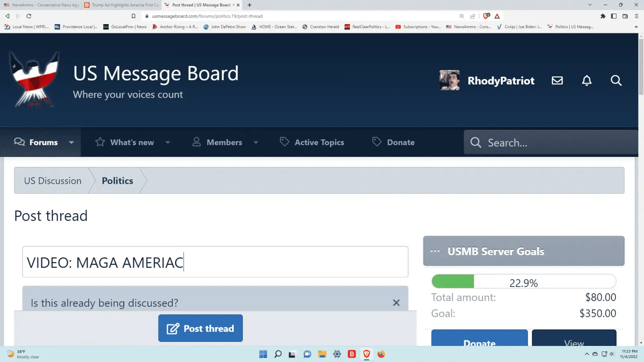
Task: Switch to the Trump Ad Highlights browser tab
Action: (x=122, y=5)
